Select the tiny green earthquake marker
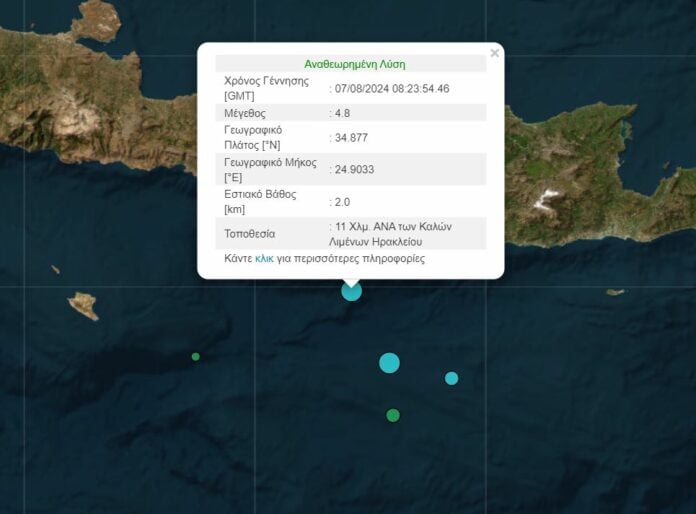Image resolution: width=696 pixels, height=514 pixels. (x=196, y=356)
